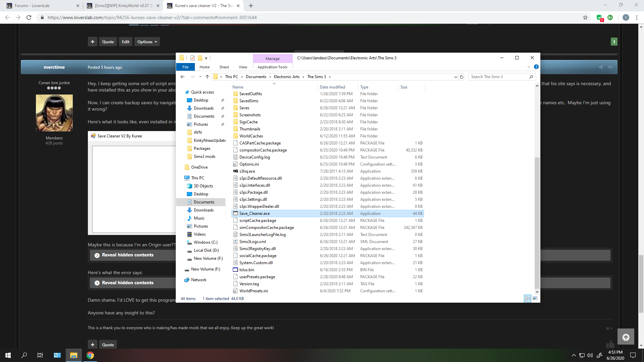Click the Options.ini file icon

click(x=235, y=164)
